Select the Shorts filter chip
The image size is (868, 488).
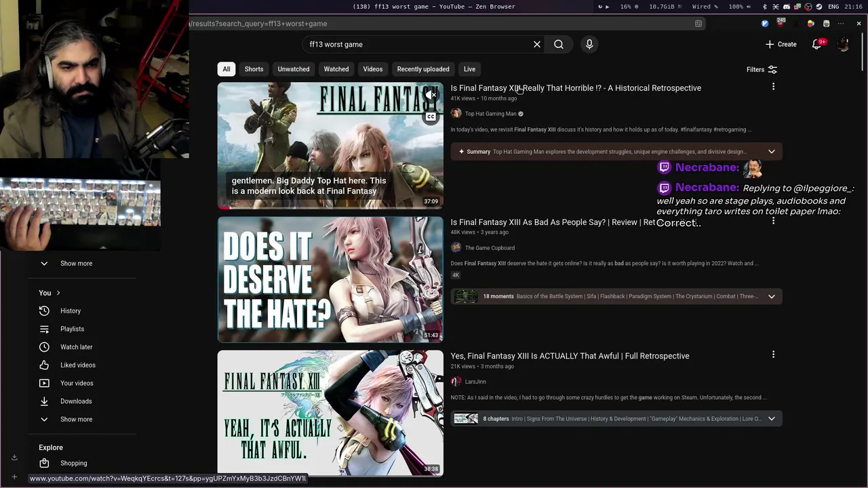[254, 69]
